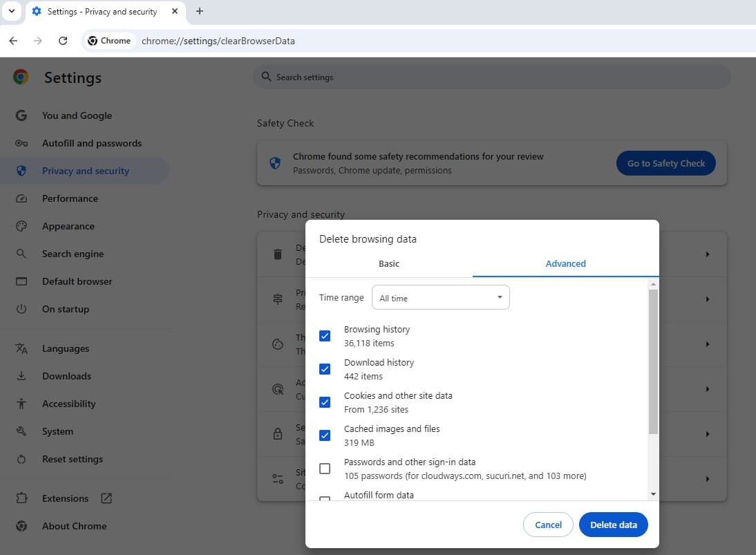Expand the Privacy Guide row arrow
The height and width of the screenshot is (555, 756).
(x=707, y=299)
